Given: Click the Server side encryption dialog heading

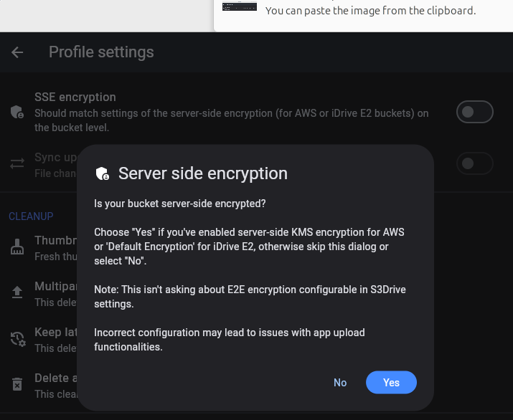Looking at the screenshot, I should [x=203, y=173].
